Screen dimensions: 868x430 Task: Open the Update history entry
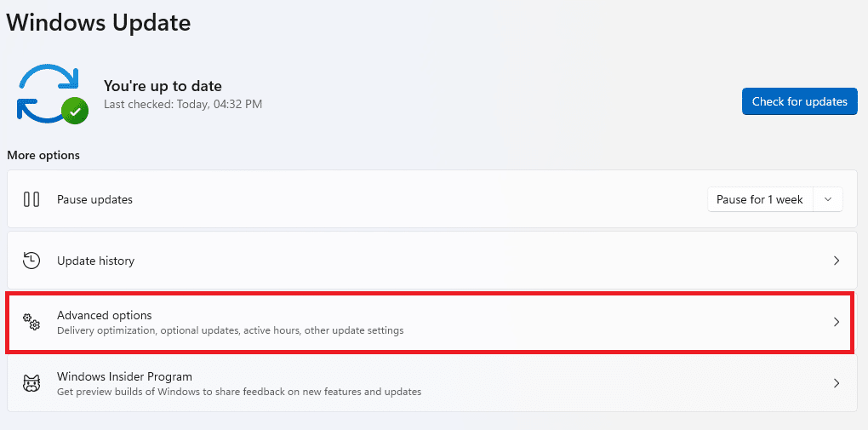(x=95, y=261)
